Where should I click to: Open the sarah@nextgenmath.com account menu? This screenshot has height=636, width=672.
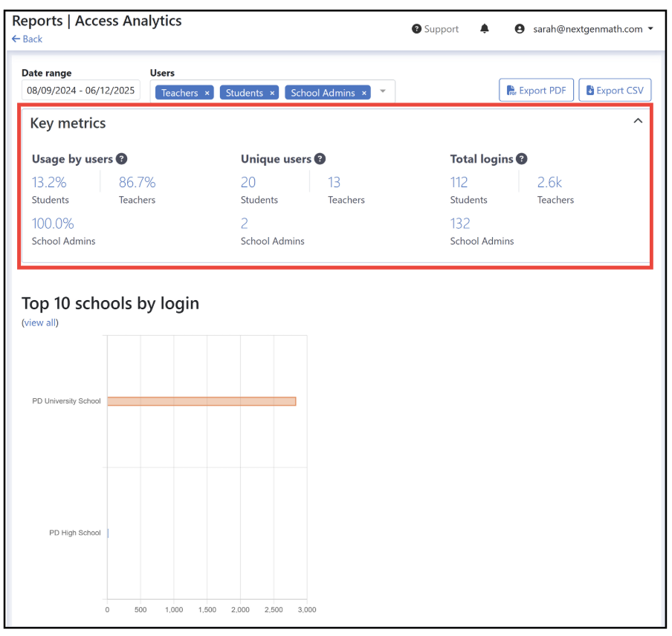(593, 29)
